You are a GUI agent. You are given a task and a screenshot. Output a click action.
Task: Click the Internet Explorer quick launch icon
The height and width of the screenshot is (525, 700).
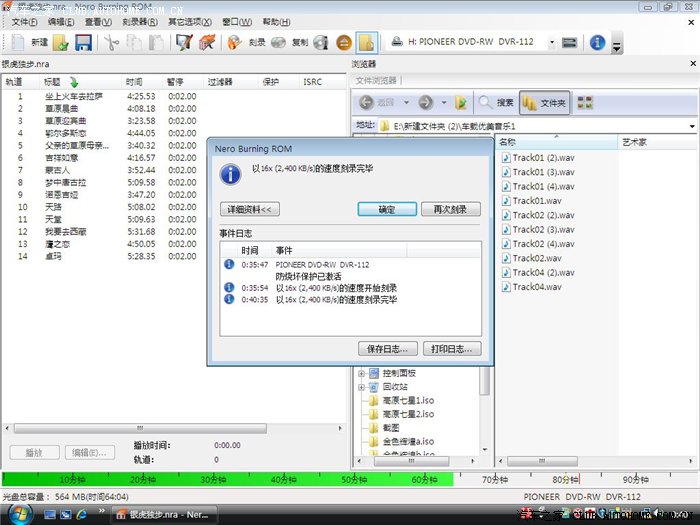click(x=82, y=515)
